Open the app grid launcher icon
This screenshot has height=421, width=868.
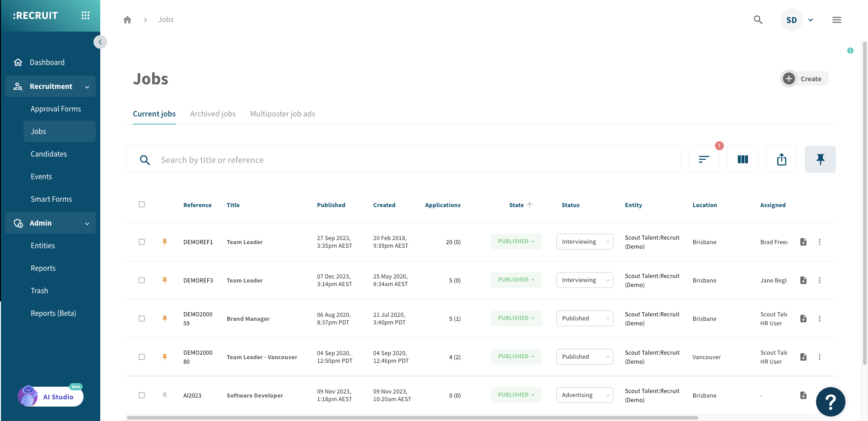coord(85,15)
